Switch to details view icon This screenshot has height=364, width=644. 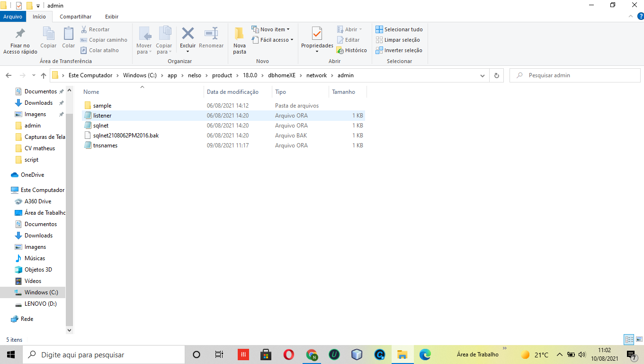[x=629, y=339]
